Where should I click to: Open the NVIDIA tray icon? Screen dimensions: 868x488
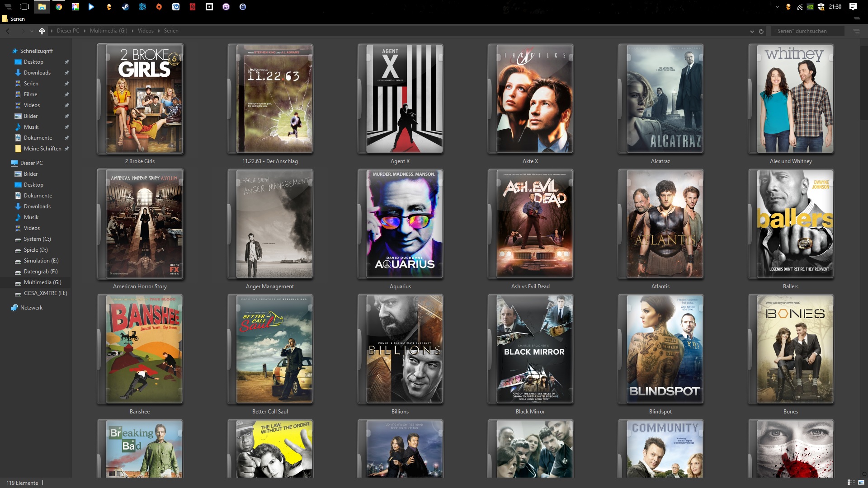point(811,7)
